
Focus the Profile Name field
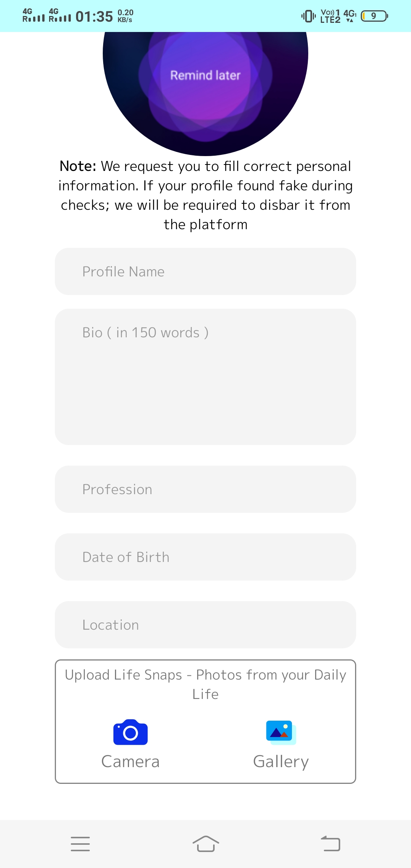pos(205,271)
